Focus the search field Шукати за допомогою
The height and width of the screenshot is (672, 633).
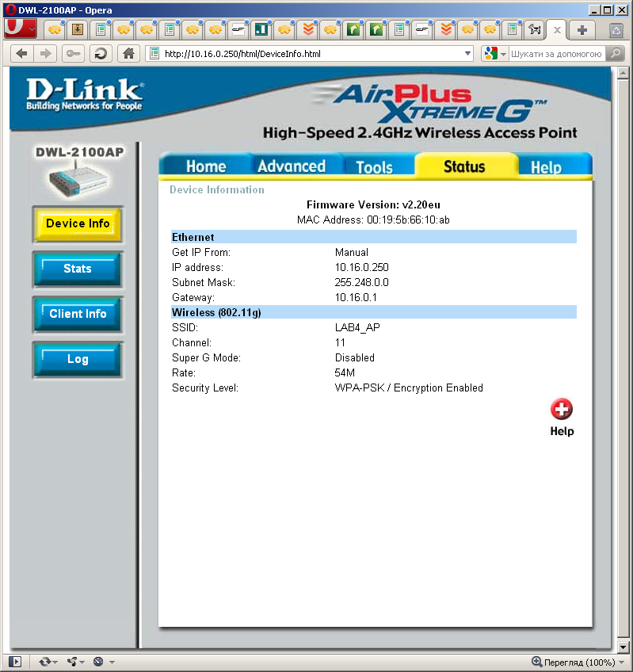click(x=556, y=54)
